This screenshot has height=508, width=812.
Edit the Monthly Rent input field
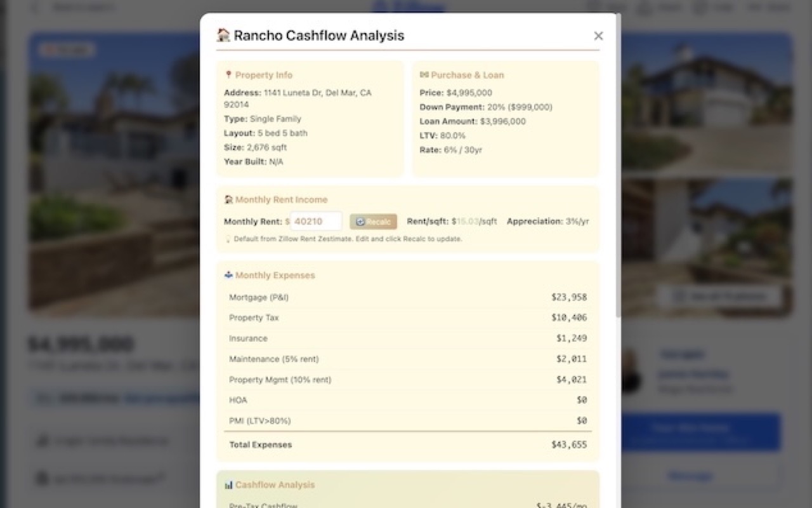pos(316,221)
